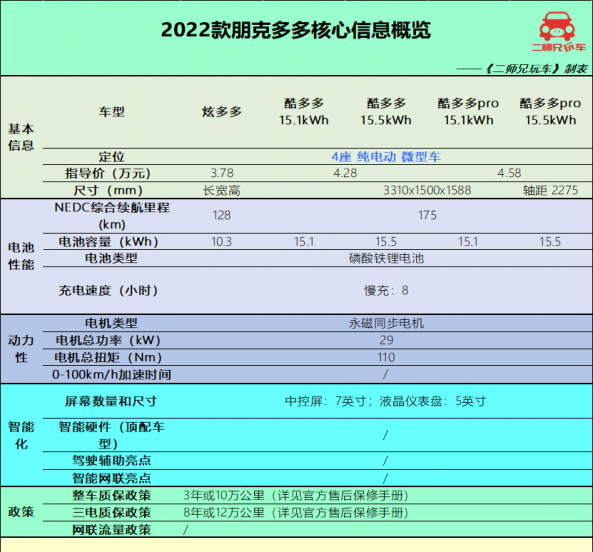Click the 驾驶辅助亮点 row label
This screenshot has height=552, width=593.
[x=112, y=461]
